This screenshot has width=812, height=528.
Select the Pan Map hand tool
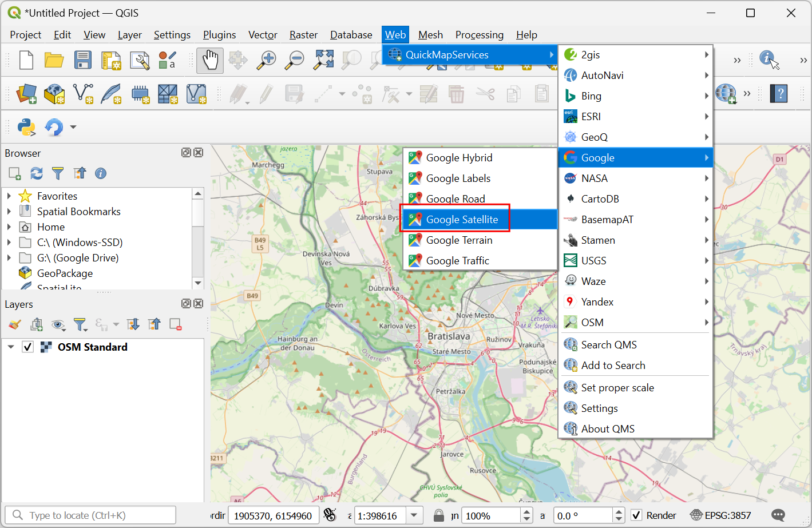[x=210, y=60]
